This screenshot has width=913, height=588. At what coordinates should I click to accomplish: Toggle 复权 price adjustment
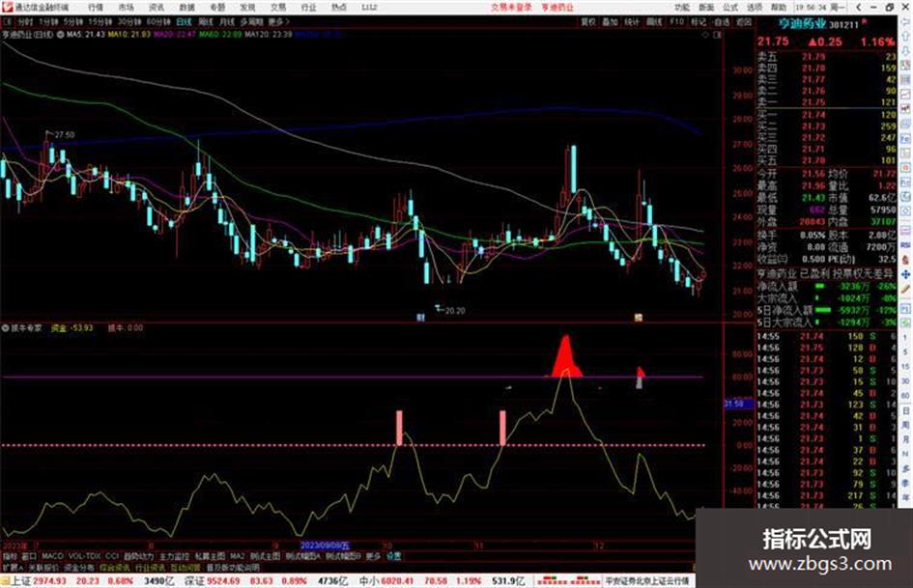coord(588,22)
